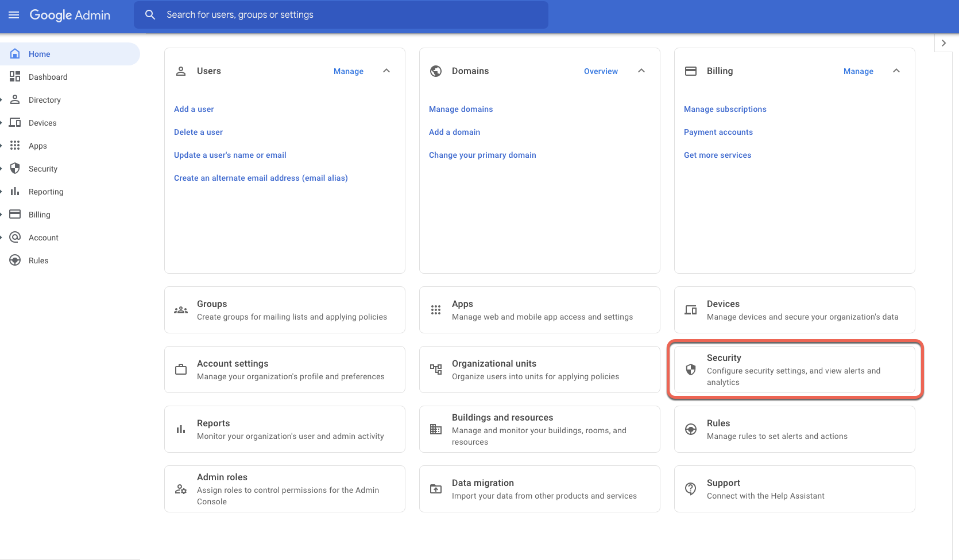Click the Security card shield icon
This screenshot has height=560, width=959.
pyautogui.click(x=691, y=370)
